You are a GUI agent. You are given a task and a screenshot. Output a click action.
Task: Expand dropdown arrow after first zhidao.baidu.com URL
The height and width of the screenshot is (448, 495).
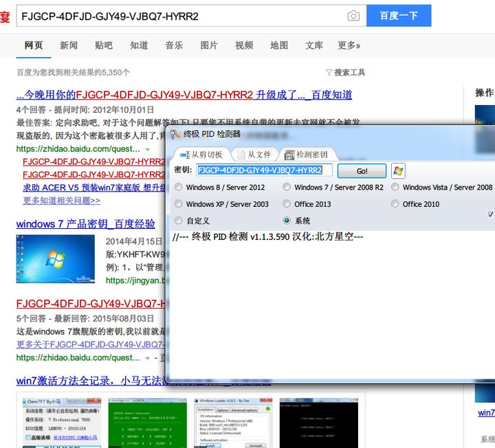[147, 149]
